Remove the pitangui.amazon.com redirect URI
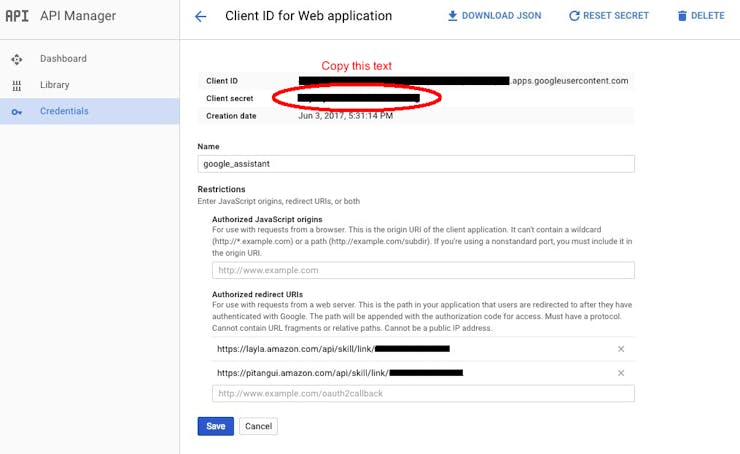740x454 pixels. [x=621, y=373]
